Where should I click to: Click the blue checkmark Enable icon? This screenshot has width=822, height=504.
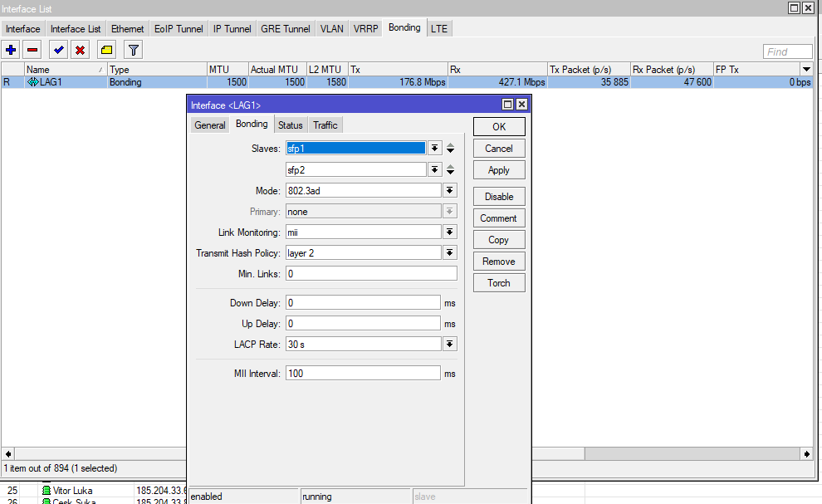point(59,50)
